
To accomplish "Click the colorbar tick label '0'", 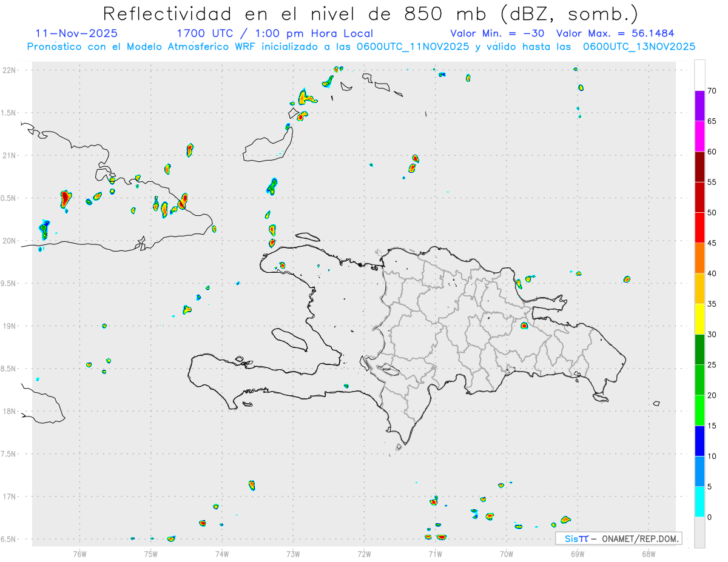I will (709, 517).
